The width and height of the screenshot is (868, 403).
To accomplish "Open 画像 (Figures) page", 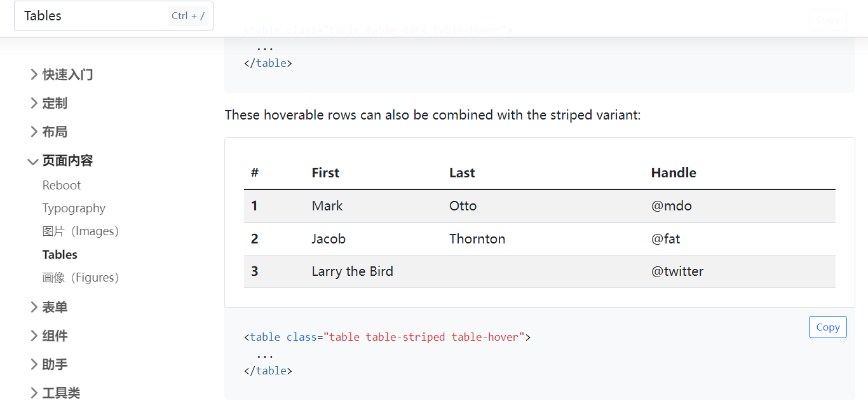I will tap(81, 277).
